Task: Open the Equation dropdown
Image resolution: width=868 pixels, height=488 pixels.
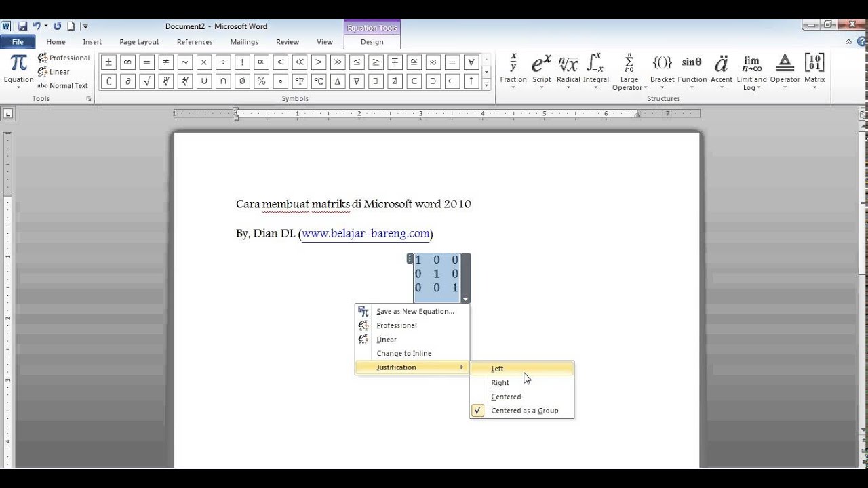Action: (18, 71)
